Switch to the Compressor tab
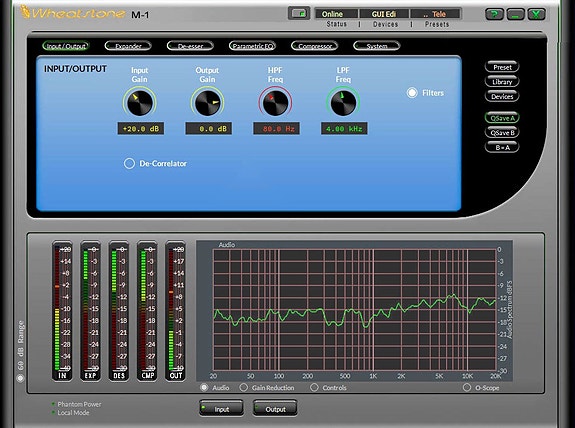Image resolution: width=575 pixels, height=428 pixels. click(x=315, y=46)
